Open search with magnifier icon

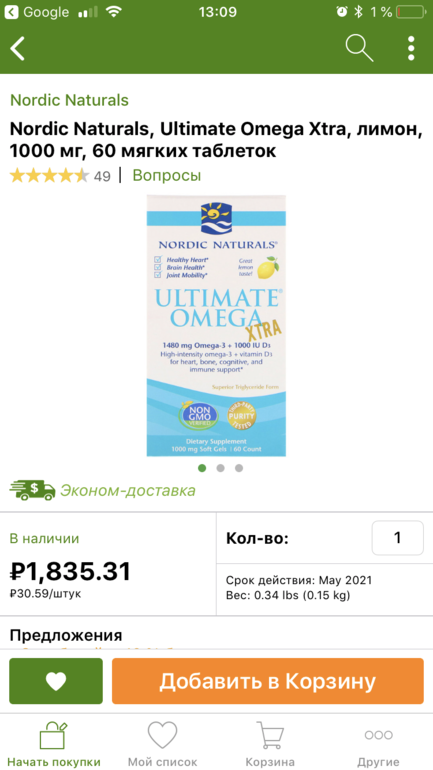coord(359,48)
